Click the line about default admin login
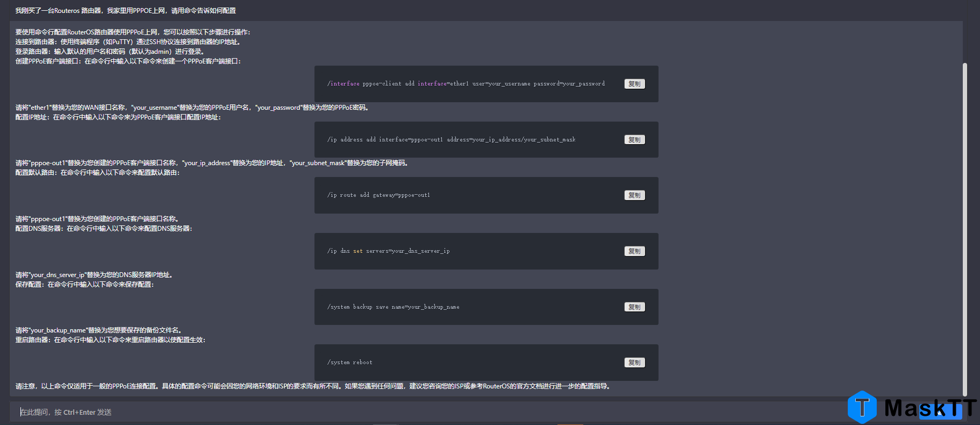Viewport: 980px width, 425px height. point(110,52)
